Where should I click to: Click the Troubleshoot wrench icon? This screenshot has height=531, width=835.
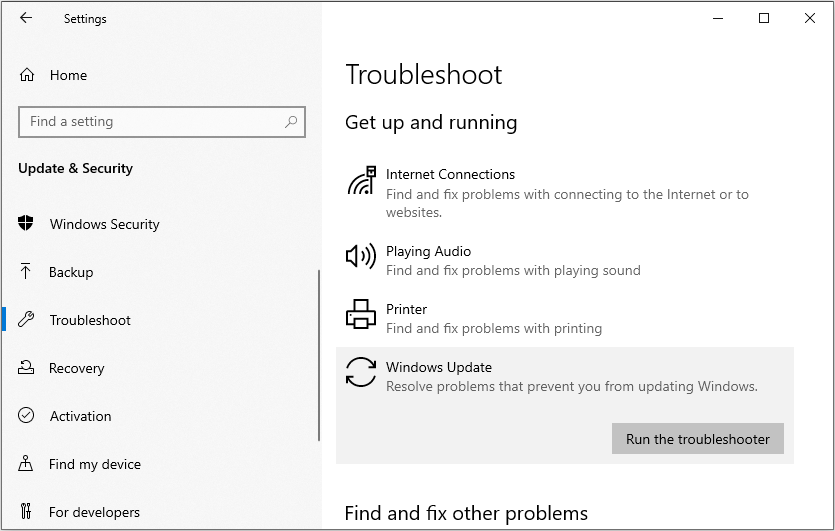[26, 319]
